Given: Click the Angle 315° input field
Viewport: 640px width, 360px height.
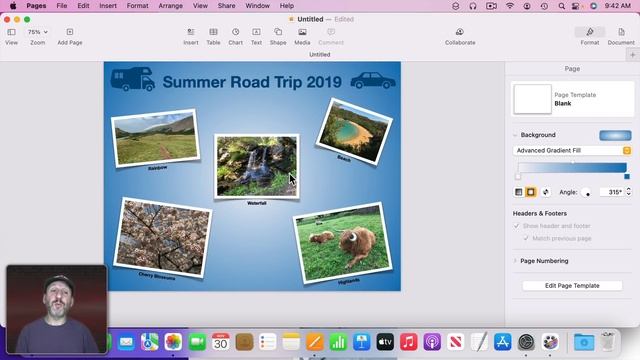Looking at the screenshot, I should (611, 192).
